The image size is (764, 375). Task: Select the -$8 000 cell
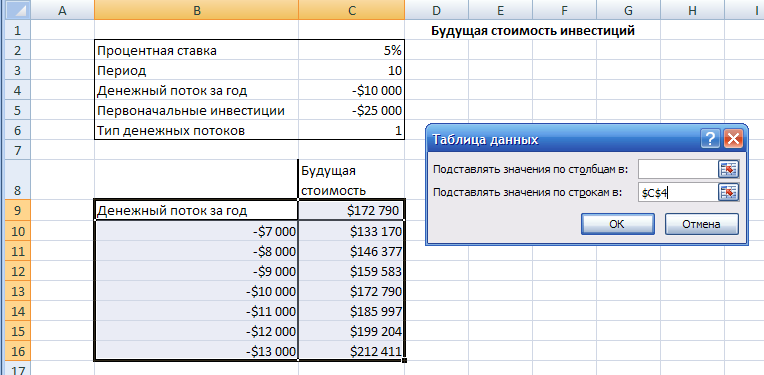tap(196, 251)
